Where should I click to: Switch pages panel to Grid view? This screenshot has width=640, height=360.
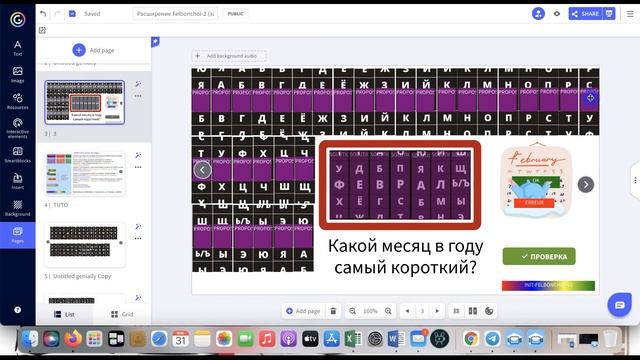(122, 314)
